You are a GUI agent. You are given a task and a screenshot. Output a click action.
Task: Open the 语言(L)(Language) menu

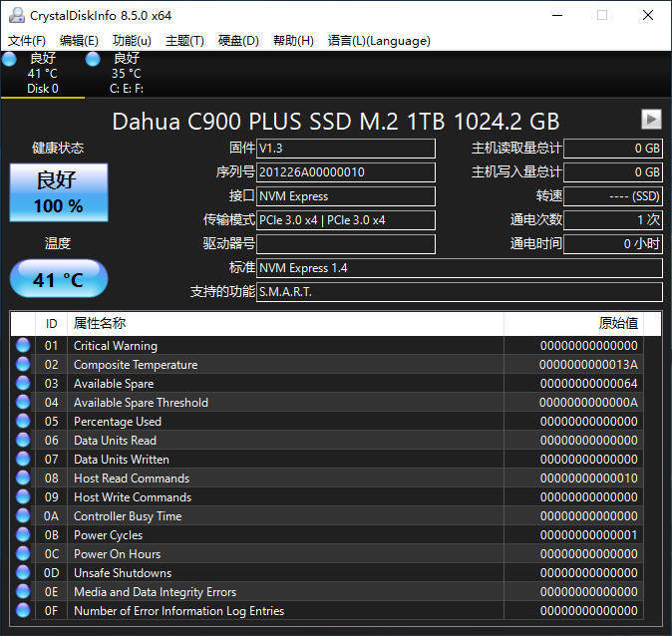tap(379, 41)
